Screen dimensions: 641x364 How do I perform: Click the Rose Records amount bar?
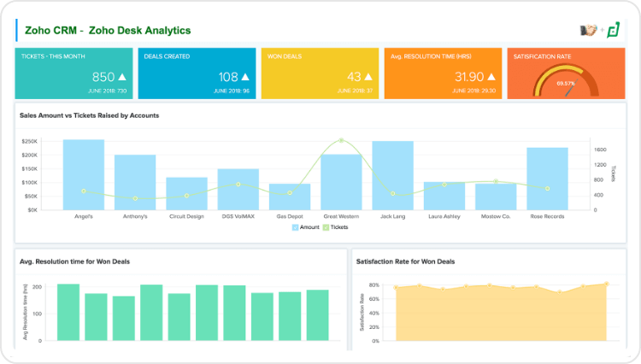click(547, 179)
